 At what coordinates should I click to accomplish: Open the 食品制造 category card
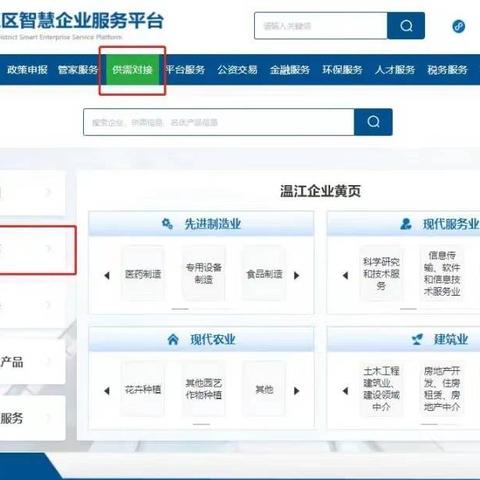pyautogui.click(x=264, y=274)
